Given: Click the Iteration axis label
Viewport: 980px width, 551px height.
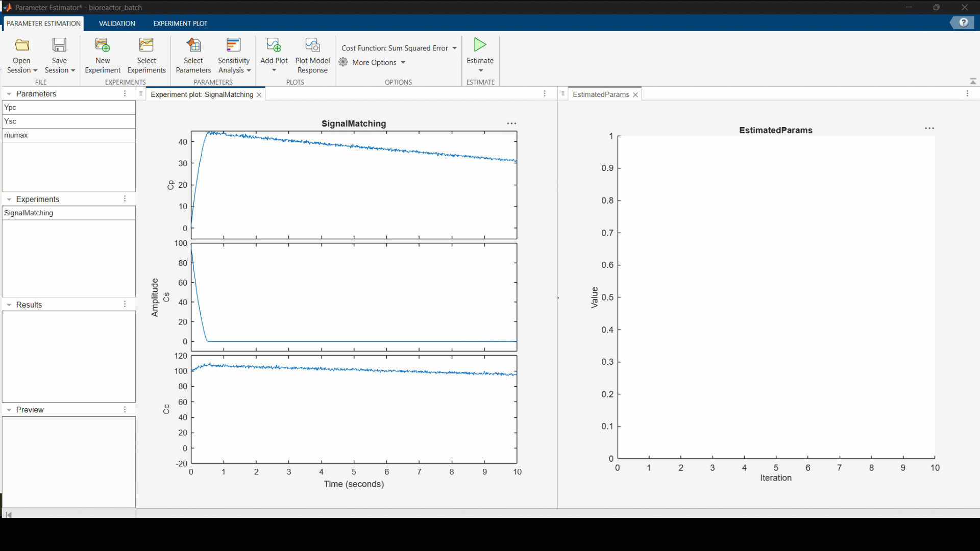Looking at the screenshot, I should click(x=776, y=478).
